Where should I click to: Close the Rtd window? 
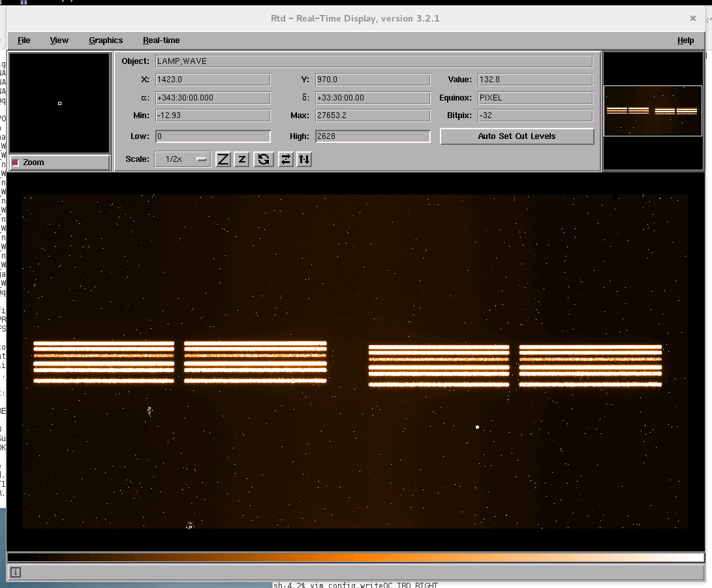pyautogui.click(x=692, y=18)
